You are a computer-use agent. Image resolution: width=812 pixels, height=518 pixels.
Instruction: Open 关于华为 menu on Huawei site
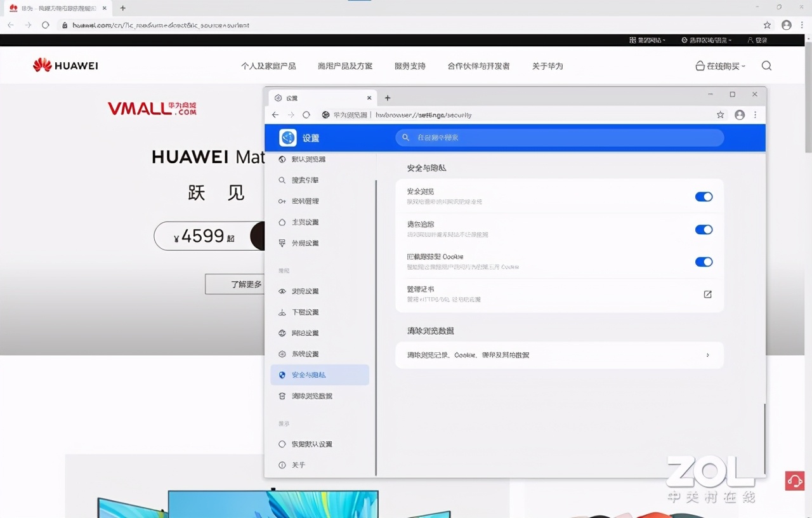pos(547,66)
